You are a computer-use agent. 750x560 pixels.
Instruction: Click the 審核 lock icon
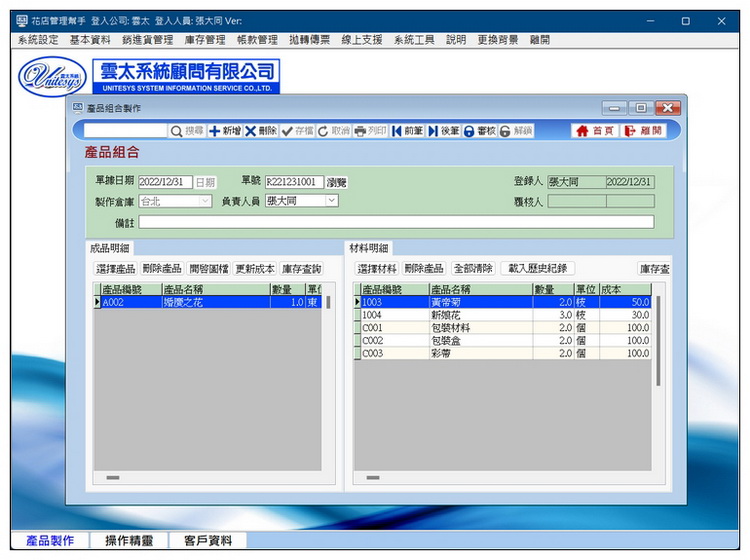pos(469,131)
